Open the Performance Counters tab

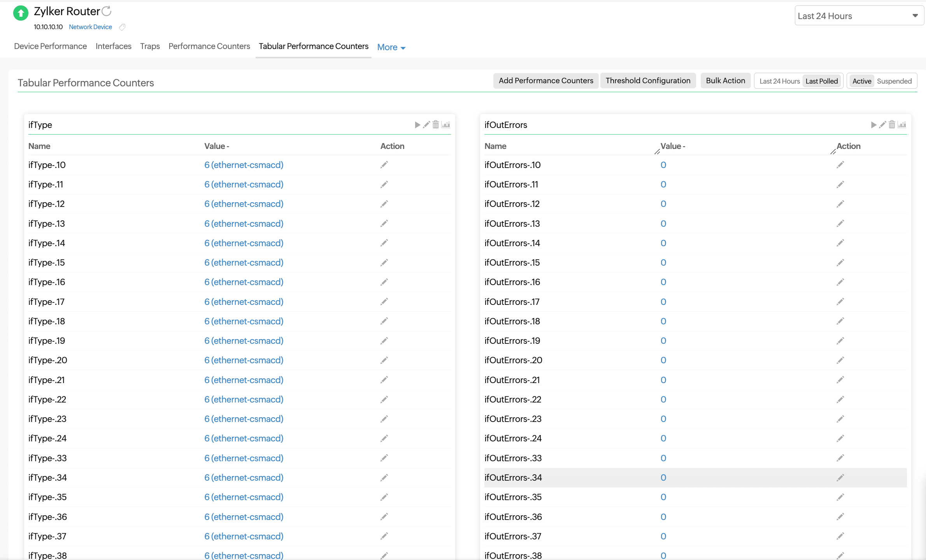(x=209, y=46)
